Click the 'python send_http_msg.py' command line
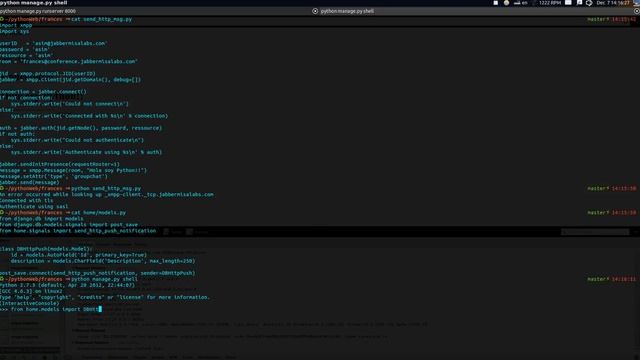This screenshot has width=640, height=360. click(x=106, y=189)
